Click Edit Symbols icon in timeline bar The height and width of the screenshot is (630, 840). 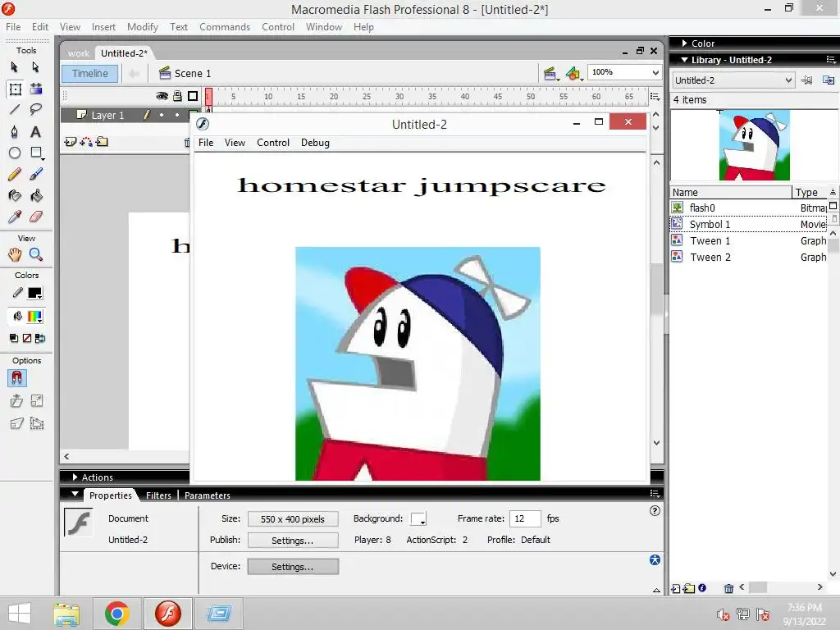pyautogui.click(x=573, y=73)
